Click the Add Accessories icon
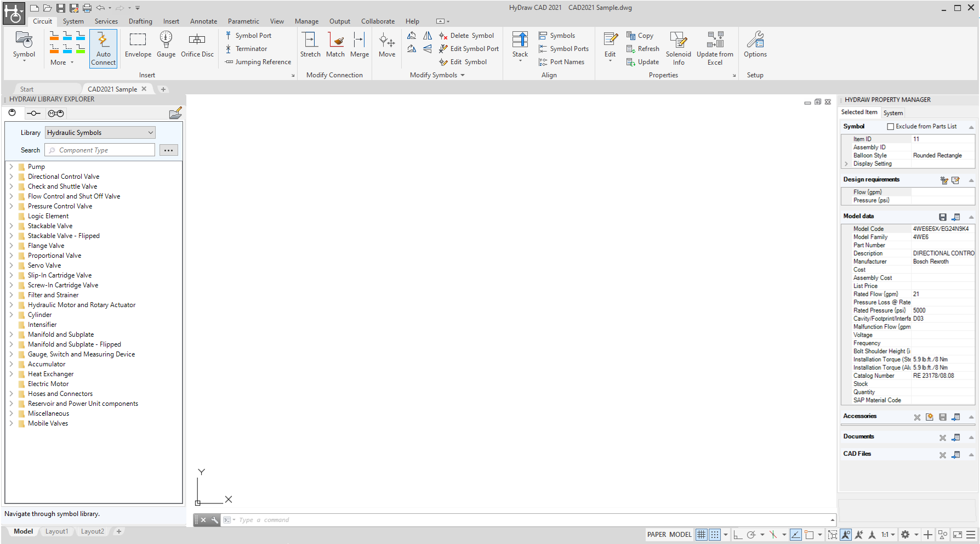The image size is (980, 544). (930, 417)
